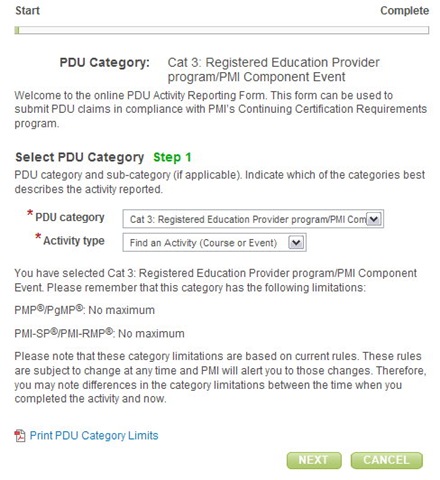This screenshot has height=480, width=440.
Task: Expand the PDU category dropdown arrow
Action: click(374, 219)
